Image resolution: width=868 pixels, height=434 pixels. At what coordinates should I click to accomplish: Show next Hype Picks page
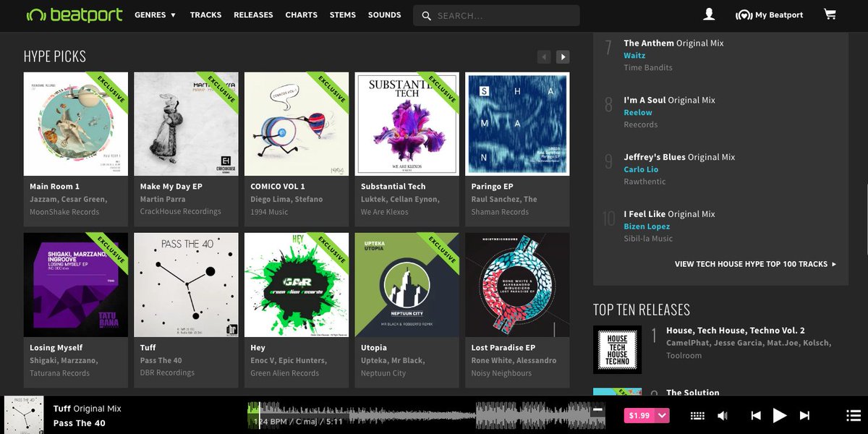tap(562, 56)
